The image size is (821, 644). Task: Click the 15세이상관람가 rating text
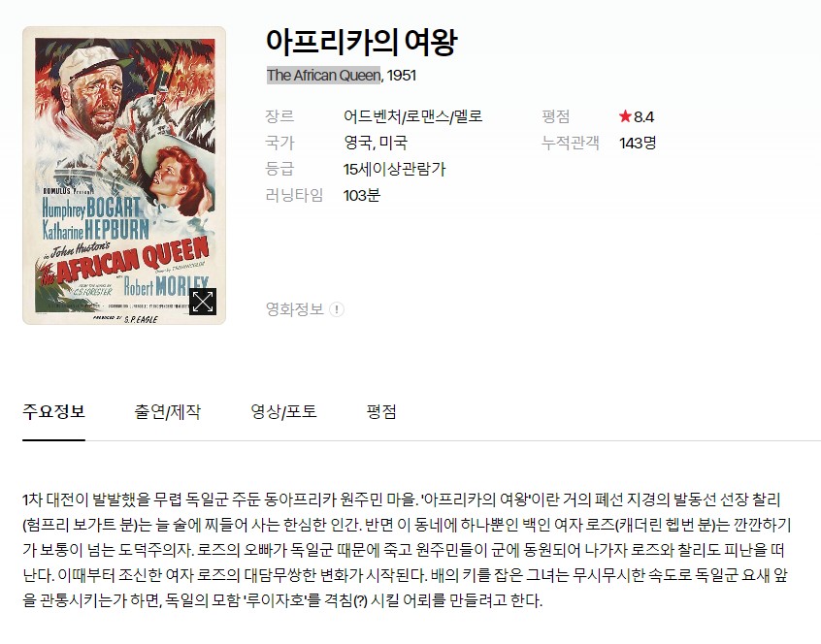[x=394, y=169]
